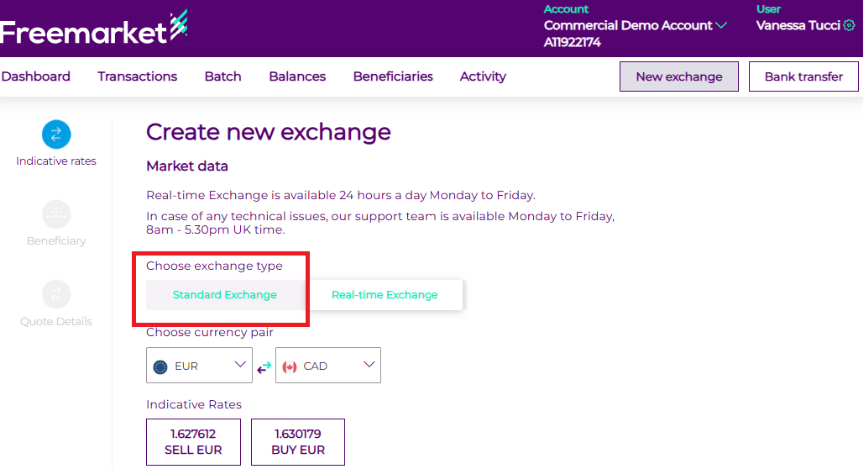Viewport: 864px width, 469px height.
Task: Switch to Real-time Exchange type
Action: tap(384, 295)
